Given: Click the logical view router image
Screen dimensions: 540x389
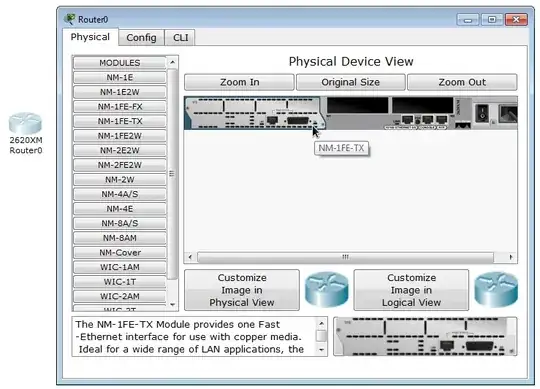Looking at the screenshot, I should [x=496, y=290].
